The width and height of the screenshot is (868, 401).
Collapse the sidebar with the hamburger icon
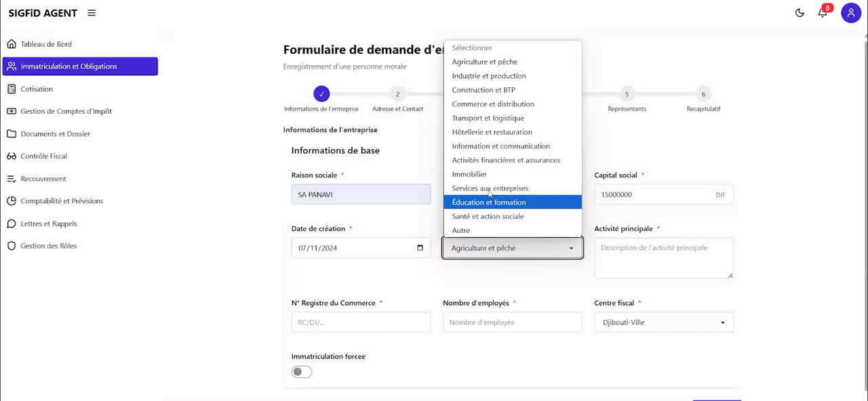[x=91, y=12]
